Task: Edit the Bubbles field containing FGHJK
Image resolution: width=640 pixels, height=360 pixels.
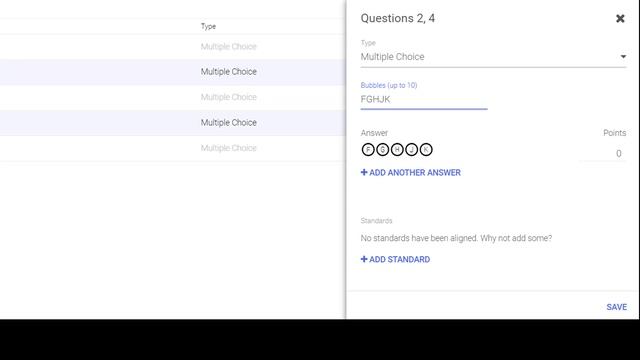Action: 424,99
